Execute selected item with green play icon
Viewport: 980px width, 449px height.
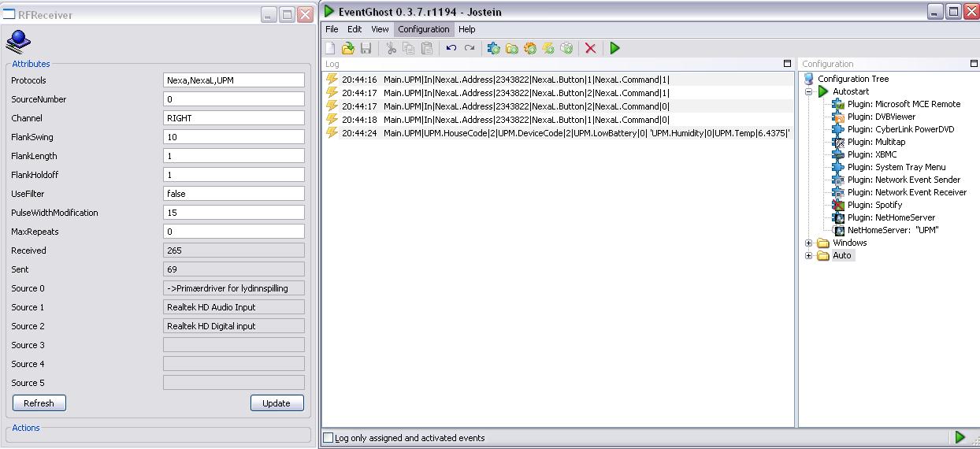[x=614, y=48]
